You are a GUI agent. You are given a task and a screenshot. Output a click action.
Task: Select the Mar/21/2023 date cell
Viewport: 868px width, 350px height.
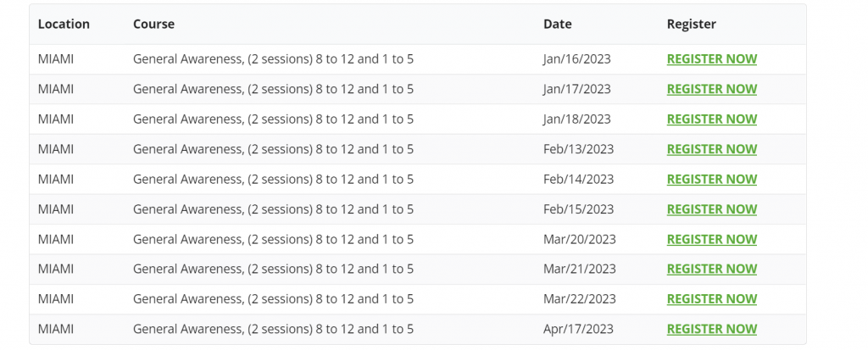[x=579, y=269]
